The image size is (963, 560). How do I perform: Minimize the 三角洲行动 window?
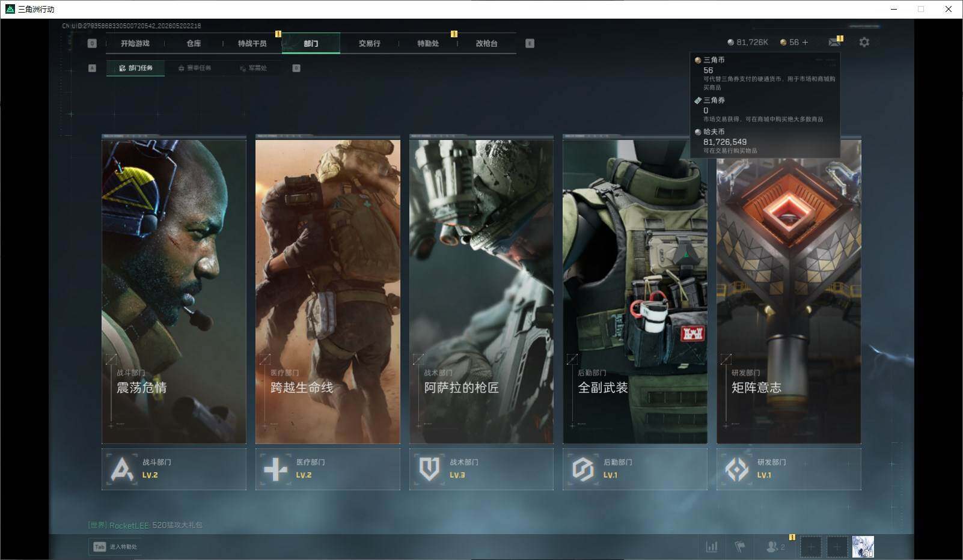point(893,9)
